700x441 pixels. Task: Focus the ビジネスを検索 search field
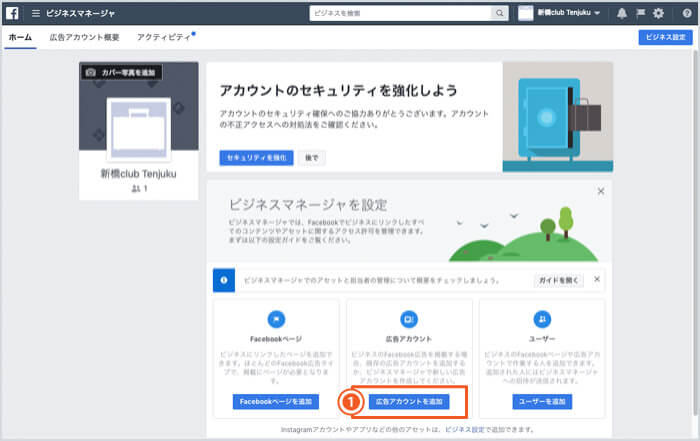point(400,13)
